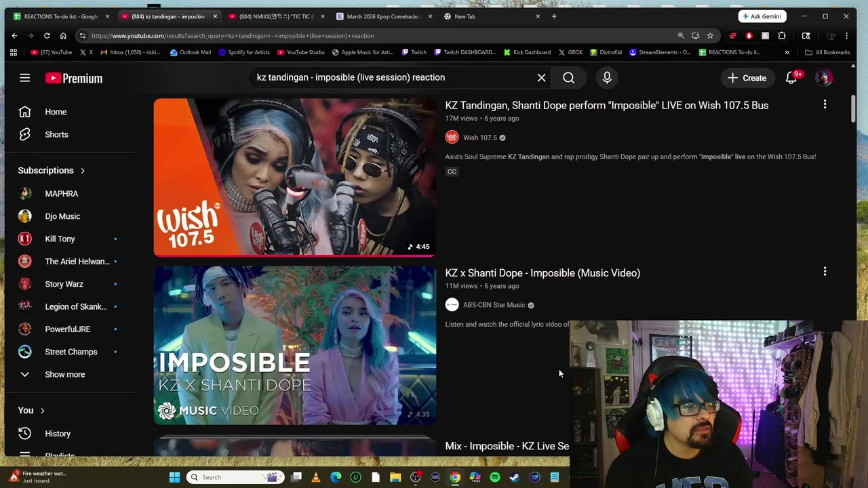Open the Twitch DASHBOARD bookmark

pos(464,52)
